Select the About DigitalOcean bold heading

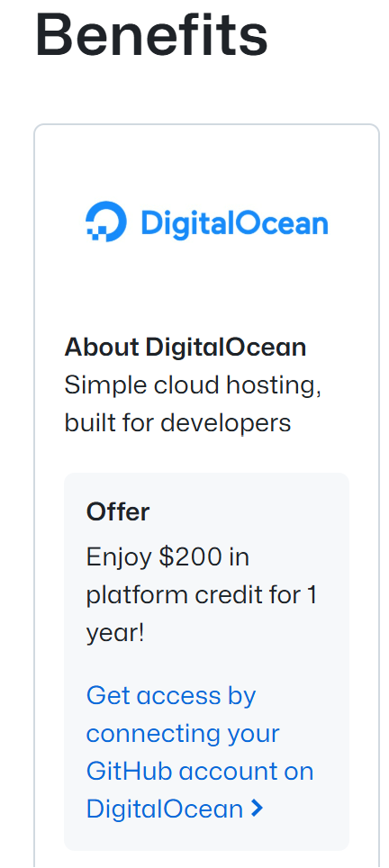coord(185,347)
